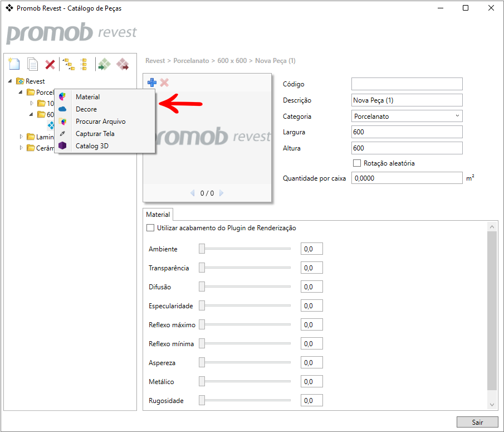This screenshot has width=504, height=432.
Task: Click the Reflexo mínima value box
Action: 311,343
